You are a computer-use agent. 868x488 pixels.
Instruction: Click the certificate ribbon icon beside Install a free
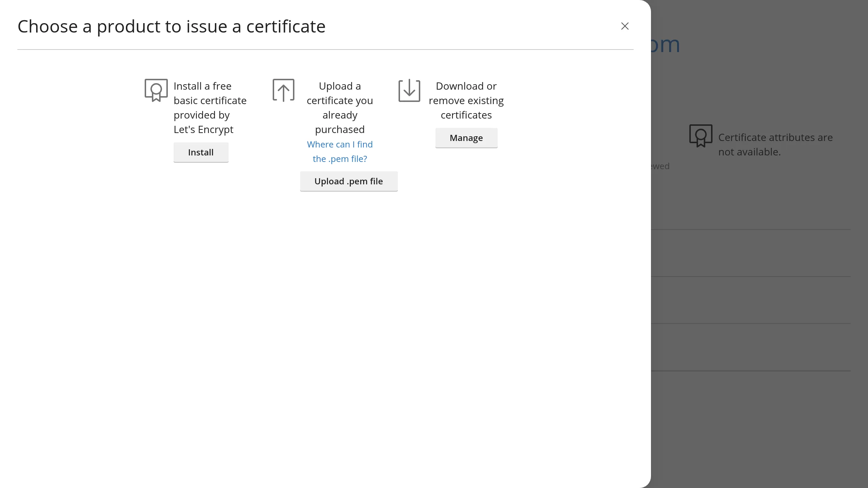(x=156, y=90)
